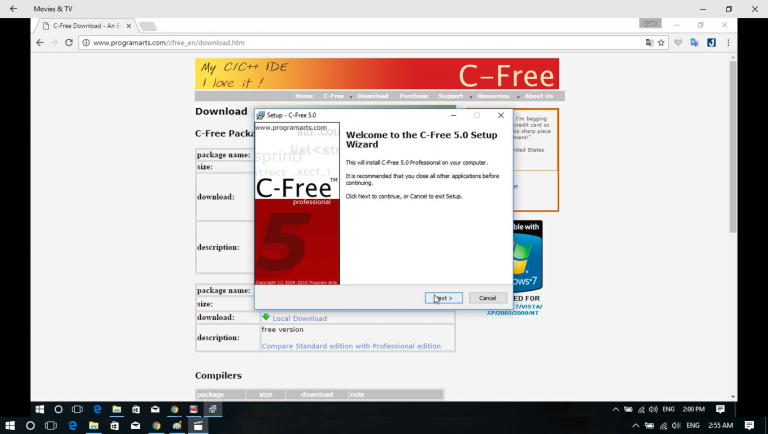This screenshot has height=434, width=768.
Task: Open Chrome on the 2:00 PM taskbar
Action: point(174,409)
